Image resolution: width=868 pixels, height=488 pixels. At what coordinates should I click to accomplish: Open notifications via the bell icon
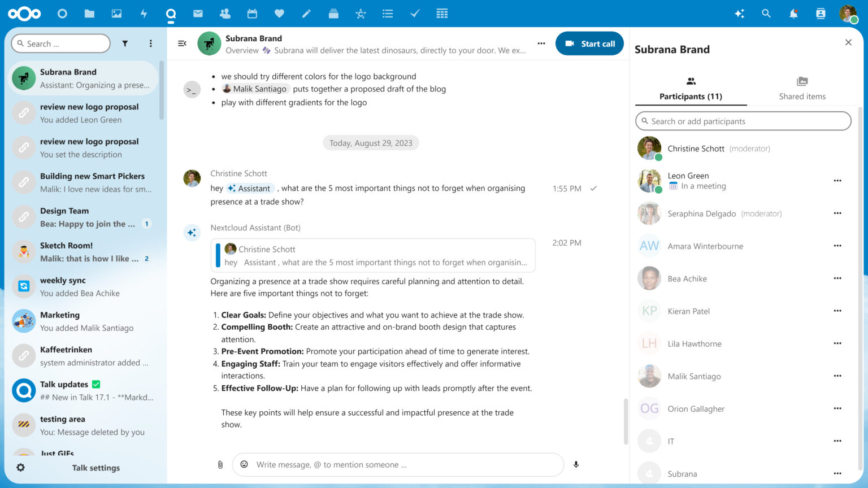click(x=793, y=14)
